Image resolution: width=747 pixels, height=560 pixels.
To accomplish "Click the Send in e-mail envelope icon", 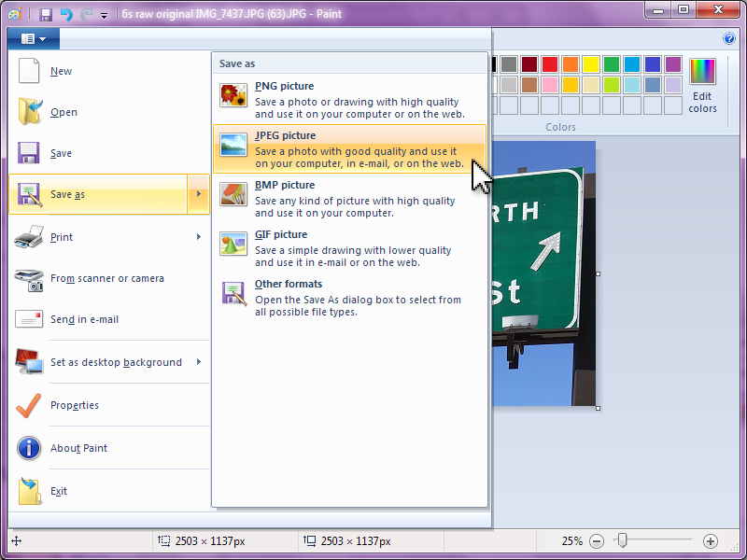I will click(29, 319).
